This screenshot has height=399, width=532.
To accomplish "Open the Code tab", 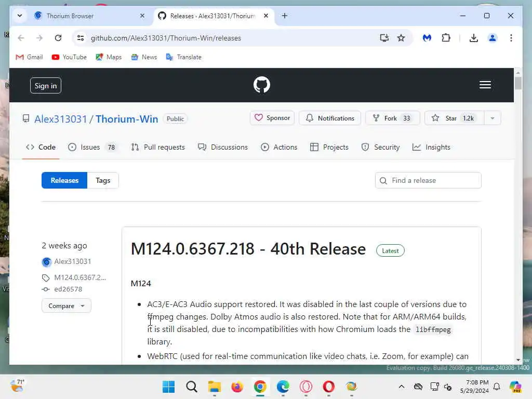I will pyautogui.click(x=41, y=147).
